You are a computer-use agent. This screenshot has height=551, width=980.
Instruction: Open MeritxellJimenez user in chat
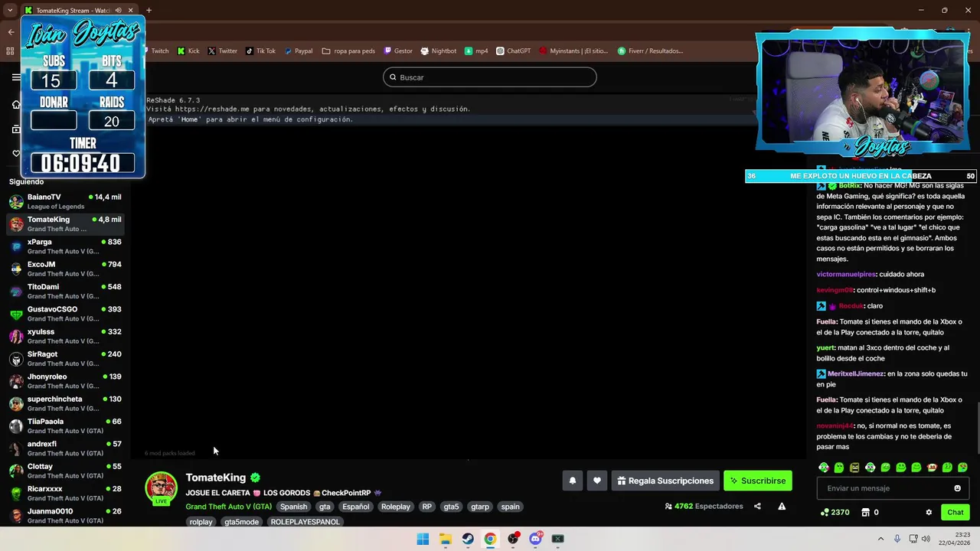tap(856, 373)
